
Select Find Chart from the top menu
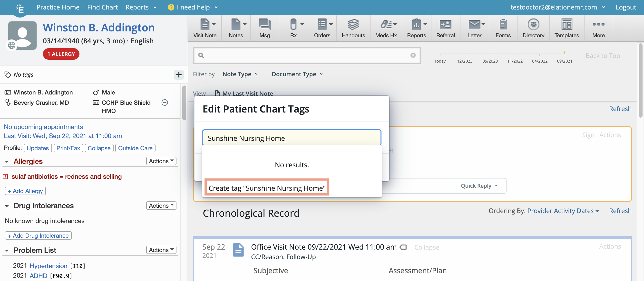click(103, 7)
